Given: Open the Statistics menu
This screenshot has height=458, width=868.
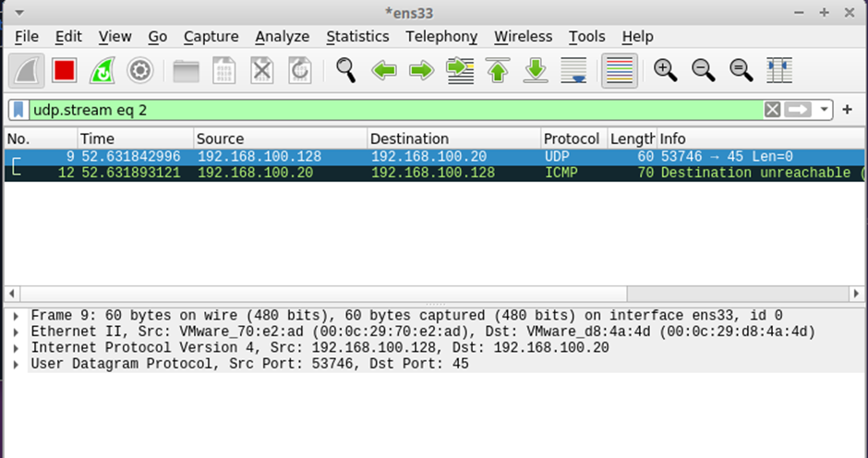Looking at the screenshot, I should click(x=357, y=37).
